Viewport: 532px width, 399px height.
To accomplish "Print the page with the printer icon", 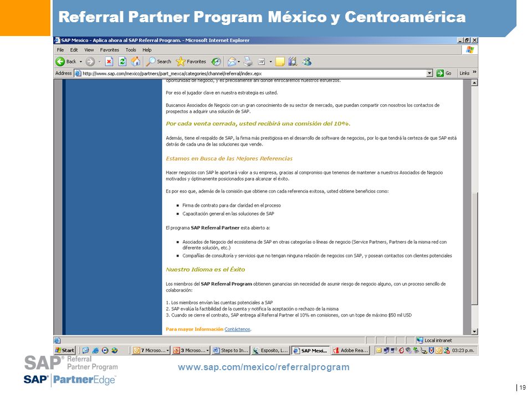I will [248, 62].
